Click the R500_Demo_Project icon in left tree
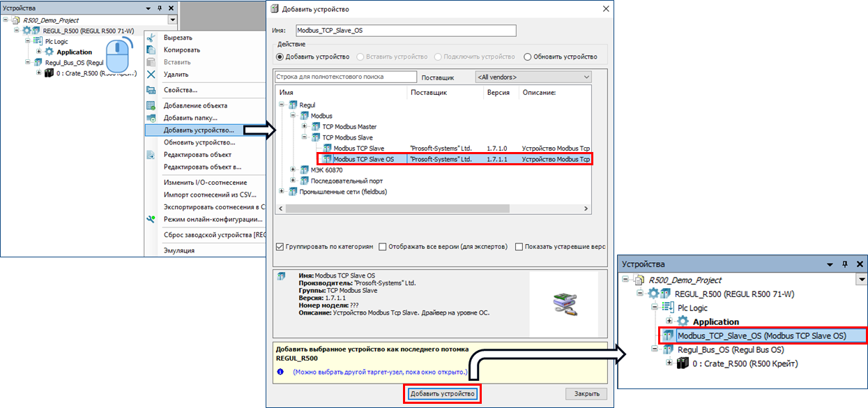 point(18,20)
